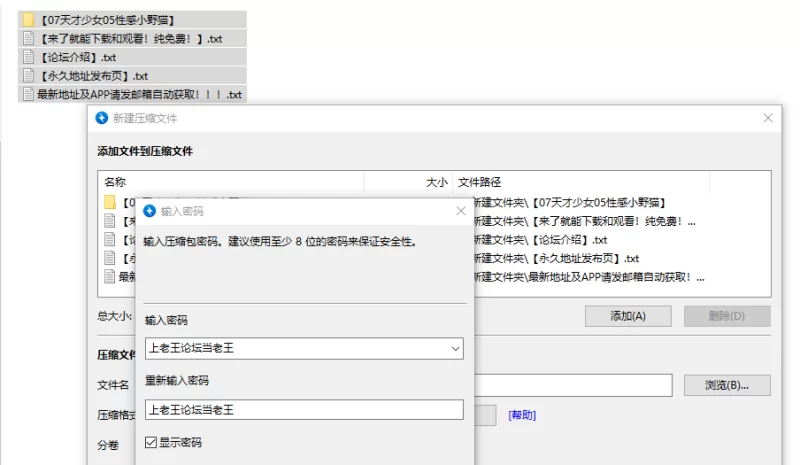Click the app icon in the 新建压缩文件 title bar

click(101, 118)
